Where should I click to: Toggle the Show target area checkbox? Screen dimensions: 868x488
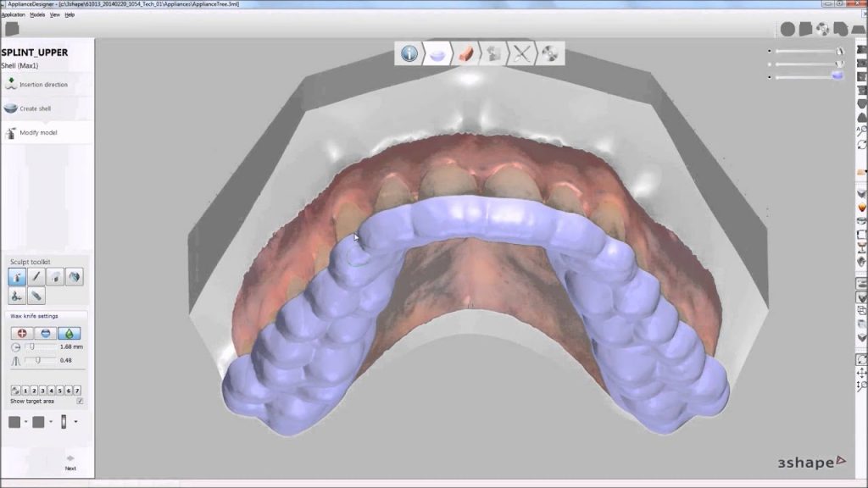[x=80, y=401]
